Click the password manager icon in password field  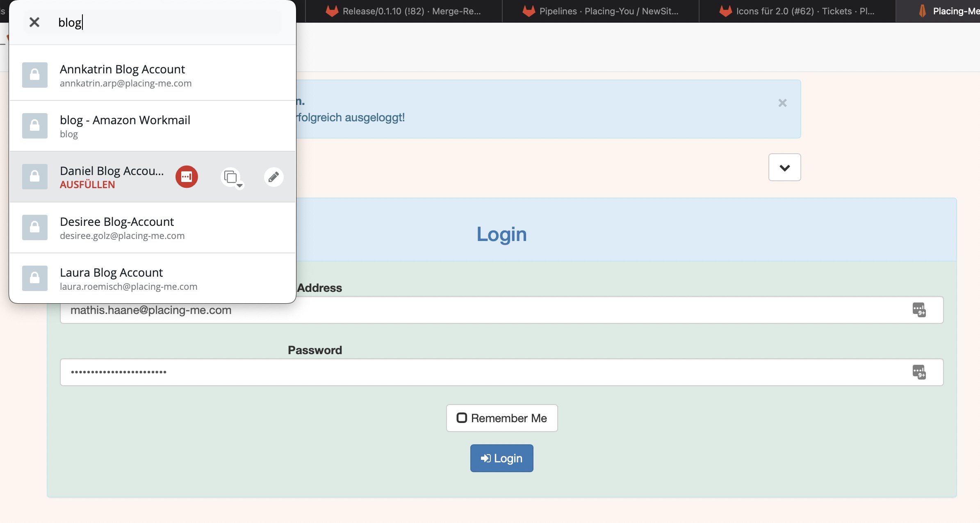tap(918, 372)
